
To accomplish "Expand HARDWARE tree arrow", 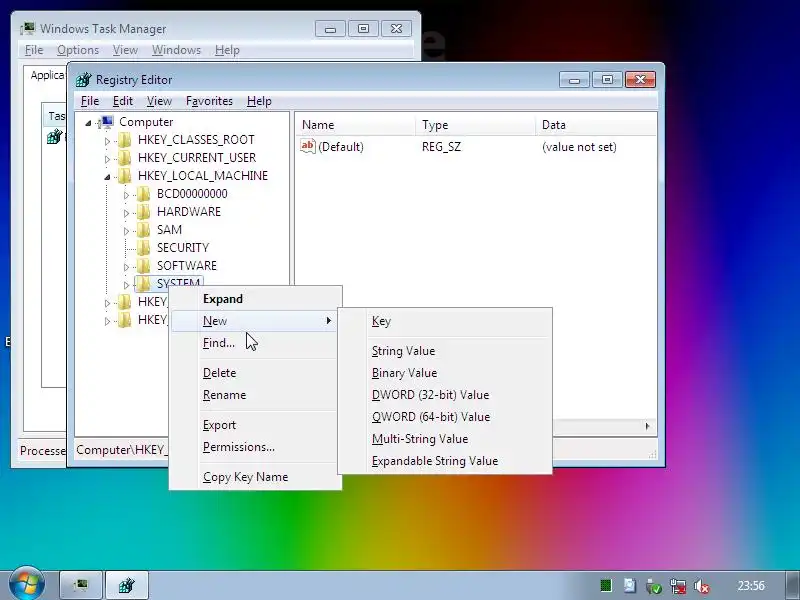I will pyautogui.click(x=127, y=213).
